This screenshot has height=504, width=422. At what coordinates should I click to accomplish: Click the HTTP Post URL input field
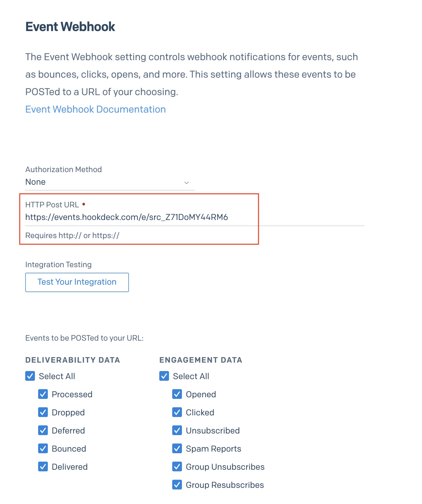point(129,217)
